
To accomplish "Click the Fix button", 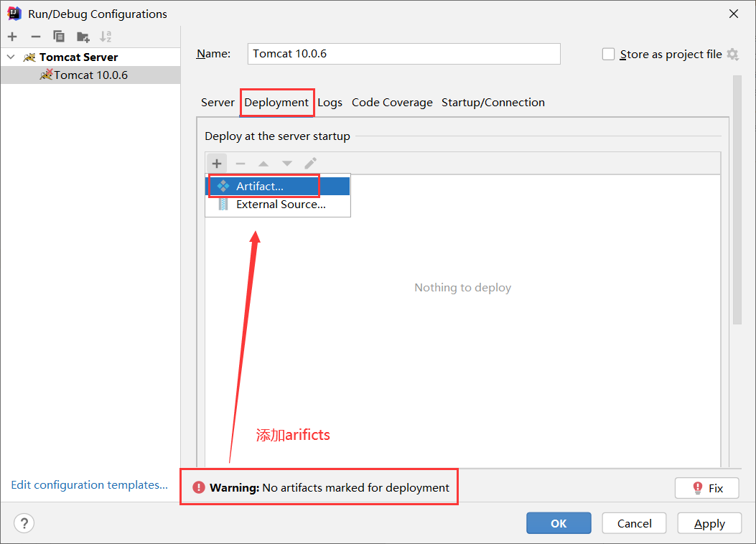I will [707, 488].
